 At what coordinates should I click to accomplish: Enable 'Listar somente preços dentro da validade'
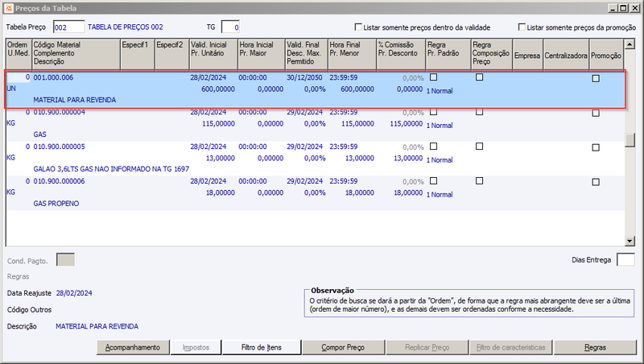pyautogui.click(x=358, y=27)
